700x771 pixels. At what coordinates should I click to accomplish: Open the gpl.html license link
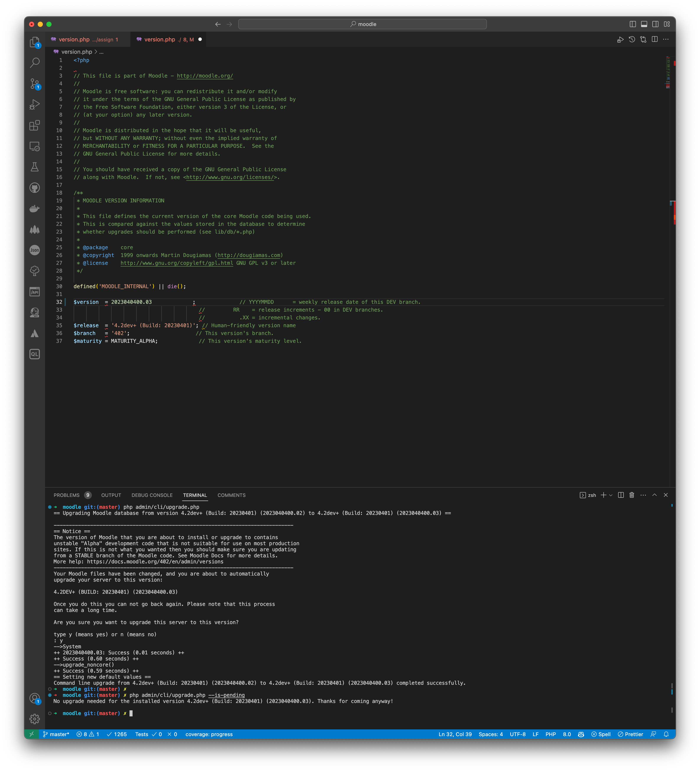point(177,263)
